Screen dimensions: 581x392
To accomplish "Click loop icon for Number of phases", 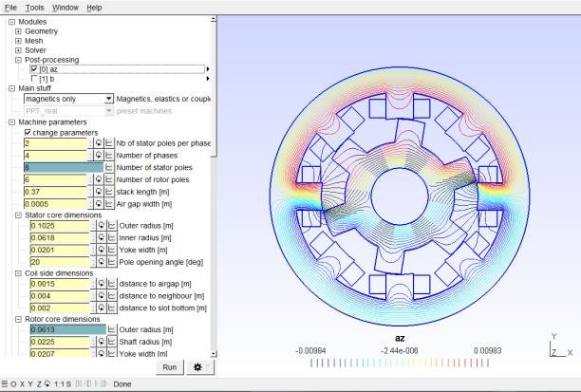I will (x=100, y=156).
